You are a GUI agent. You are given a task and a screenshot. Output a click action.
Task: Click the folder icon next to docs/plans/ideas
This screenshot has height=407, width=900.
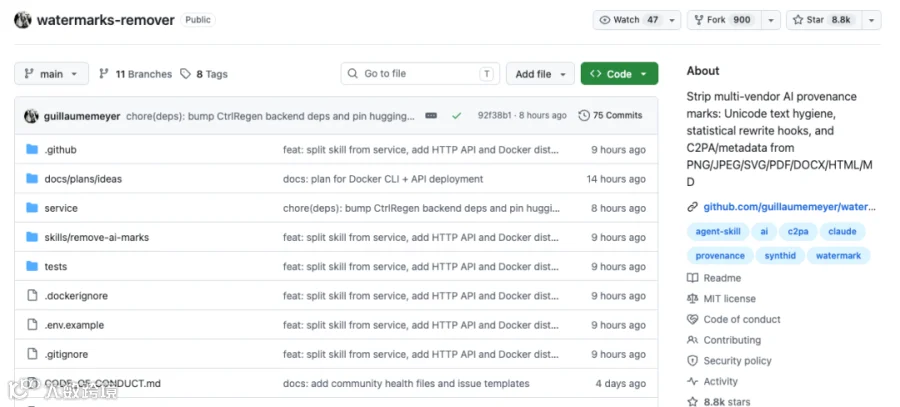[x=32, y=179]
